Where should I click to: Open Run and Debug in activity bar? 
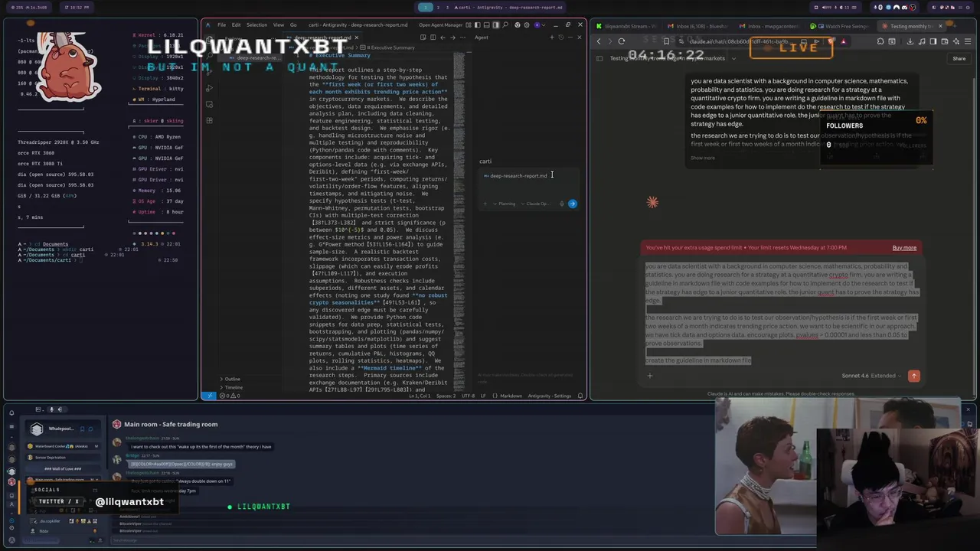click(x=209, y=89)
